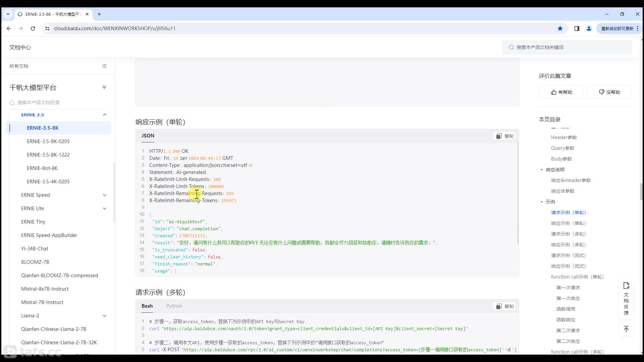Viewport: 644px width, 362px height.
Task: Open Qianfan-BLOOMZ-7B-compressed doc page
Action: point(59,275)
